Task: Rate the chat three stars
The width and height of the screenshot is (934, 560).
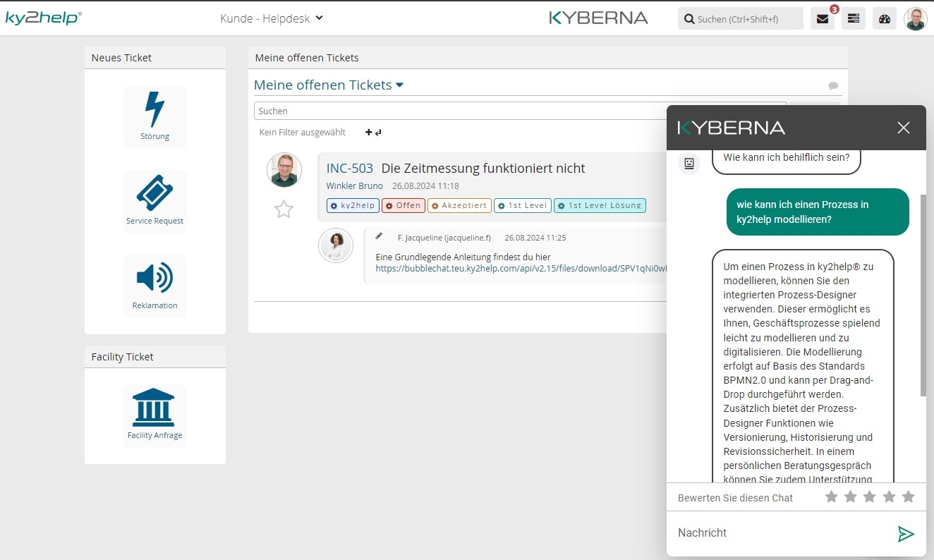Action: (870, 497)
